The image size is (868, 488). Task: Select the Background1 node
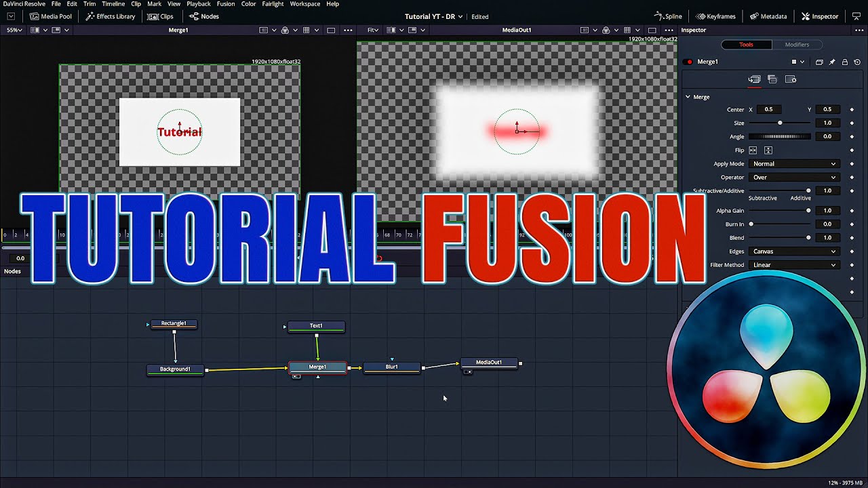click(175, 369)
